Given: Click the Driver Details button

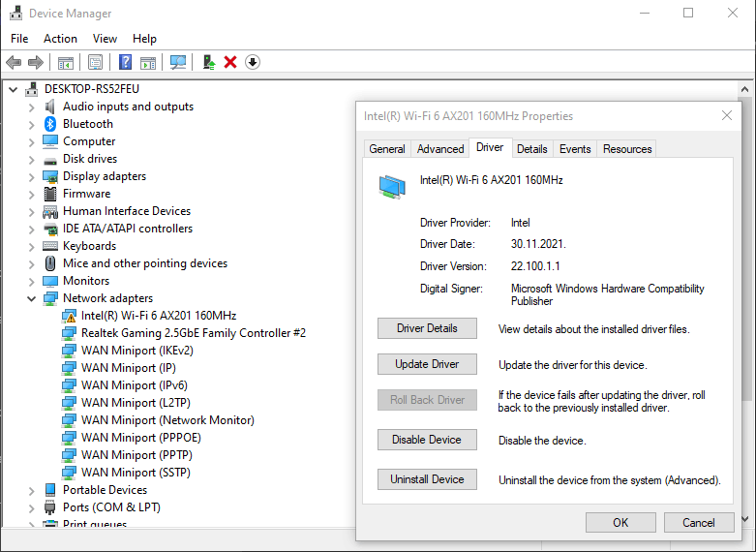Looking at the screenshot, I should click(x=427, y=328).
